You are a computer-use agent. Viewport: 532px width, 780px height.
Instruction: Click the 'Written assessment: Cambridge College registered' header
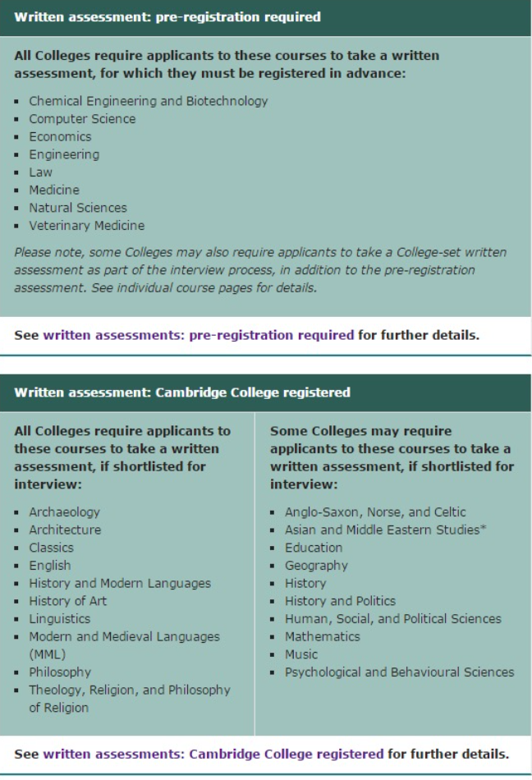tap(182, 392)
